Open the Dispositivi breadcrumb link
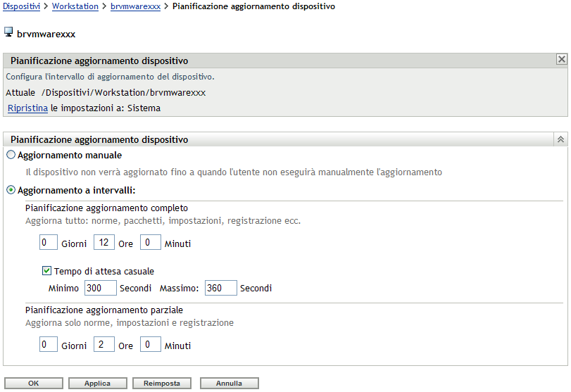The image size is (571, 392). tap(22, 6)
